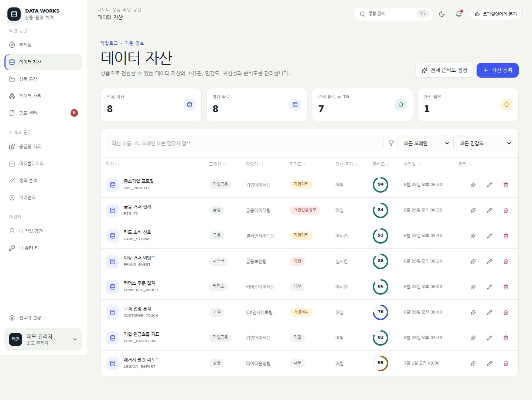Delete the 카드 소비 신호 asset
The height and width of the screenshot is (400, 532).
(x=506, y=236)
